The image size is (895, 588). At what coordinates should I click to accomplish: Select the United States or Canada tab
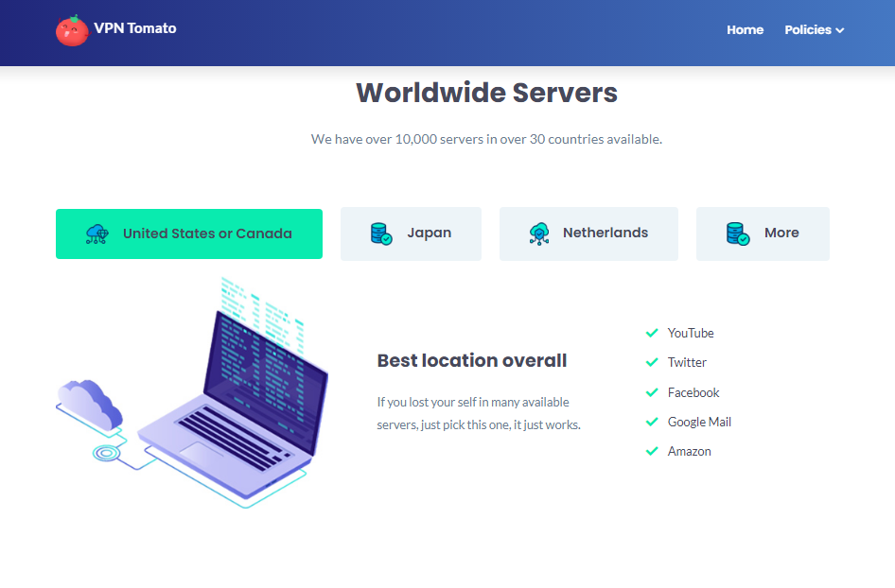tap(189, 233)
